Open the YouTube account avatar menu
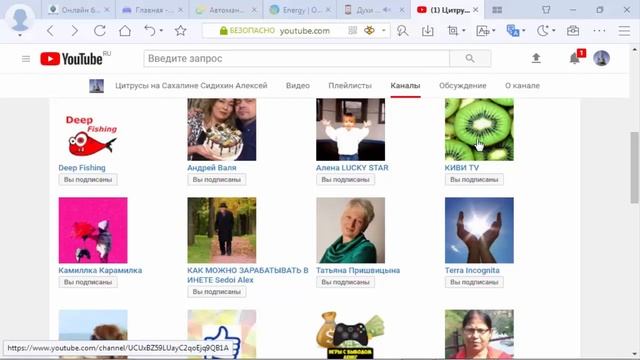The height and width of the screenshot is (360, 640). point(601,58)
